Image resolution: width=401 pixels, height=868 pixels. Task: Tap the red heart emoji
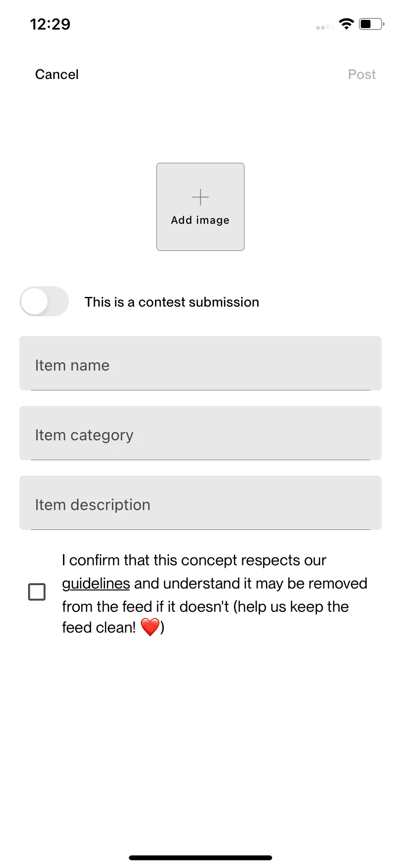coord(150,627)
